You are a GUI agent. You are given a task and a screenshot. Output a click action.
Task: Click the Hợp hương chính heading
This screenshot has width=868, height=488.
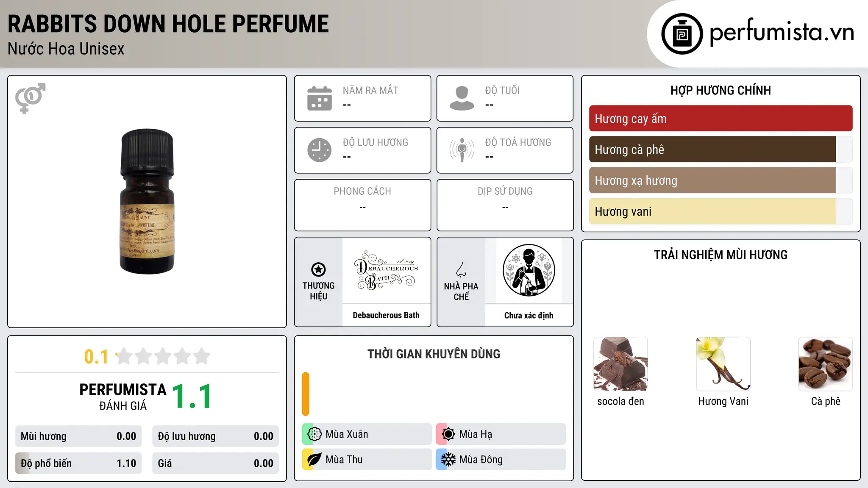click(721, 90)
